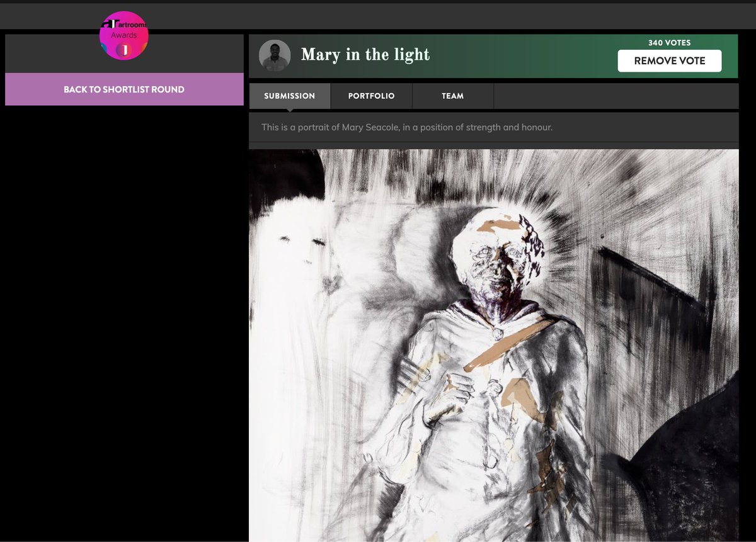Select the artist's headshot next to the artwork title
Viewport: 756px width, 542px height.
pos(274,55)
